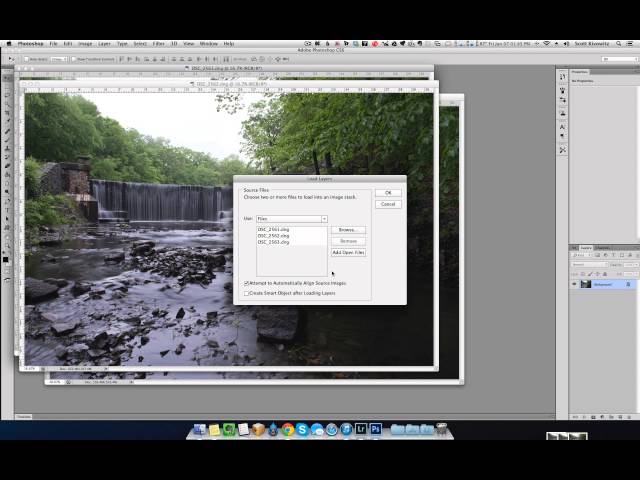Click Lightroom in the Dock
This screenshot has height=480, width=640.
pos(361,429)
